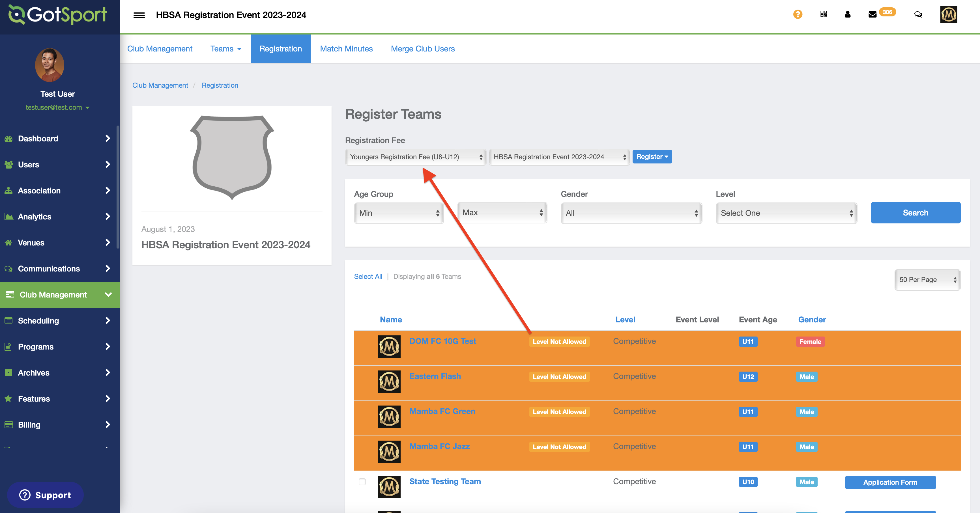Open the QR code icon in header
Viewport: 980px width, 513px height.
tap(823, 14)
